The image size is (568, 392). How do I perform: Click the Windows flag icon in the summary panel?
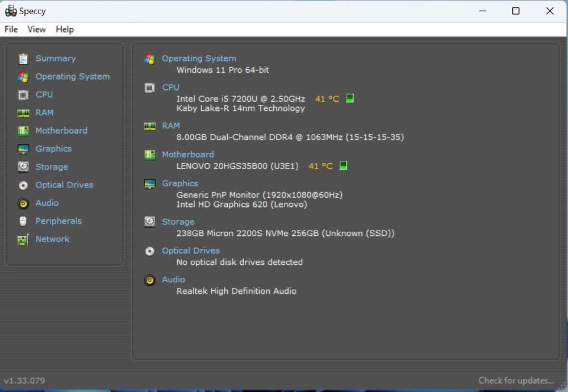click(x=149, y=59)
